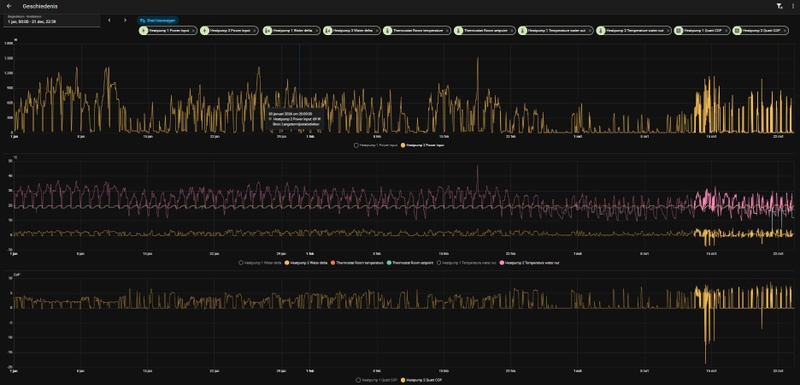800x385 pixels.
Task: Remove the Heatpump 2 Power input chip
Action: pos(255,31)
